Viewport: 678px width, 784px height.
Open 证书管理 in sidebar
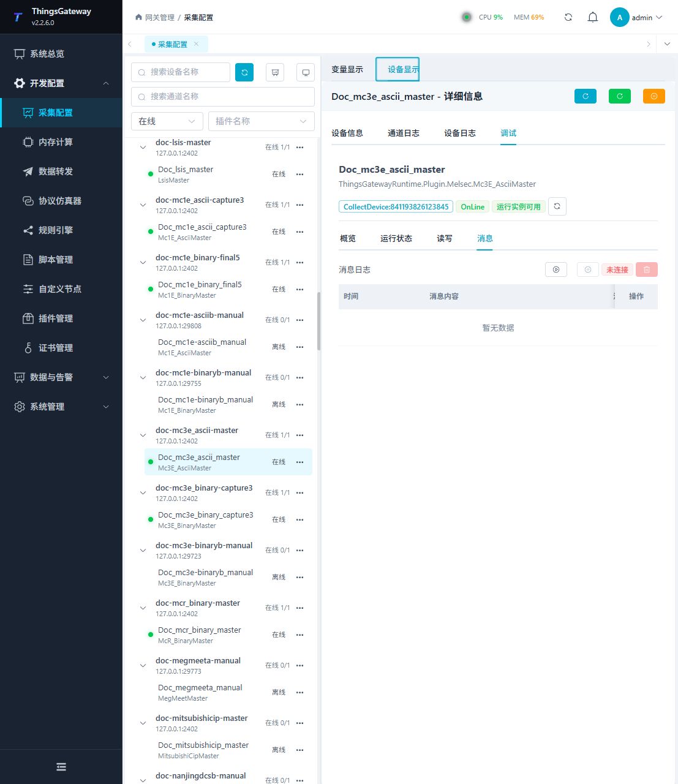click(61, 348)
